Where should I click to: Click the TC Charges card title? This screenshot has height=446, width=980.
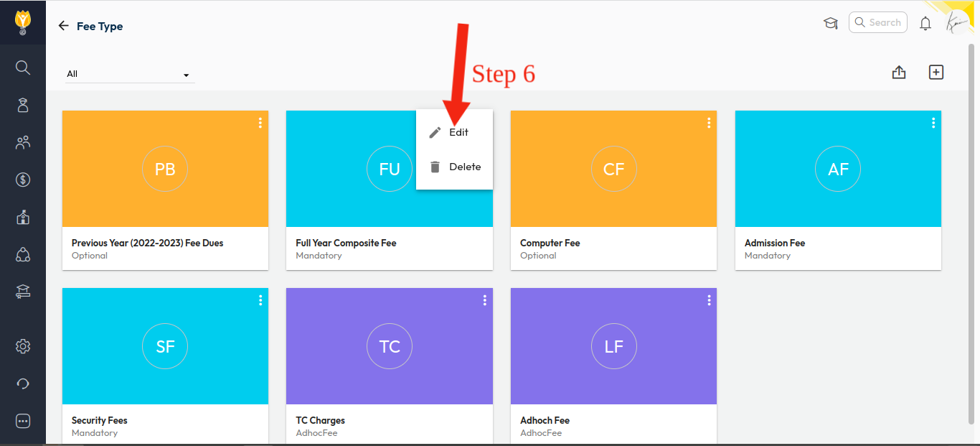[321, 420]
